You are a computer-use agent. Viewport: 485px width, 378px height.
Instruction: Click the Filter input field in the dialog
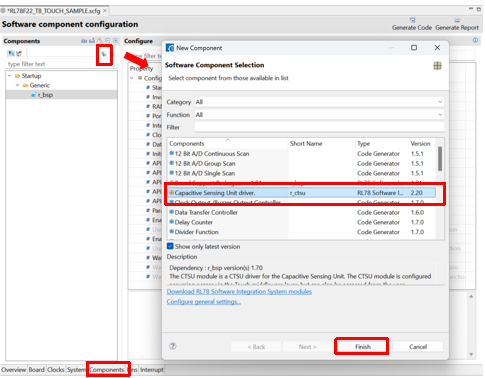pos(319,127)
